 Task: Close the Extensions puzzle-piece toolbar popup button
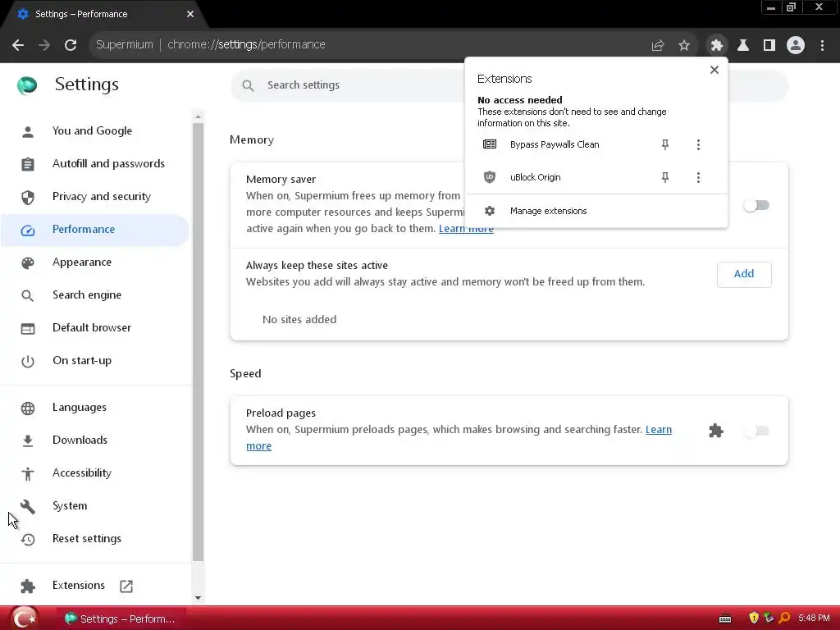tap(716, 45)
